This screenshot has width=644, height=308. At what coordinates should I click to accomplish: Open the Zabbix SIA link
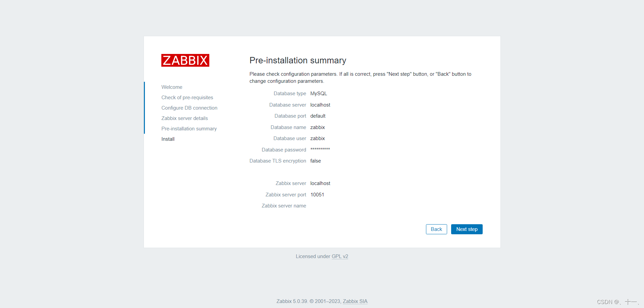point(355,301)
